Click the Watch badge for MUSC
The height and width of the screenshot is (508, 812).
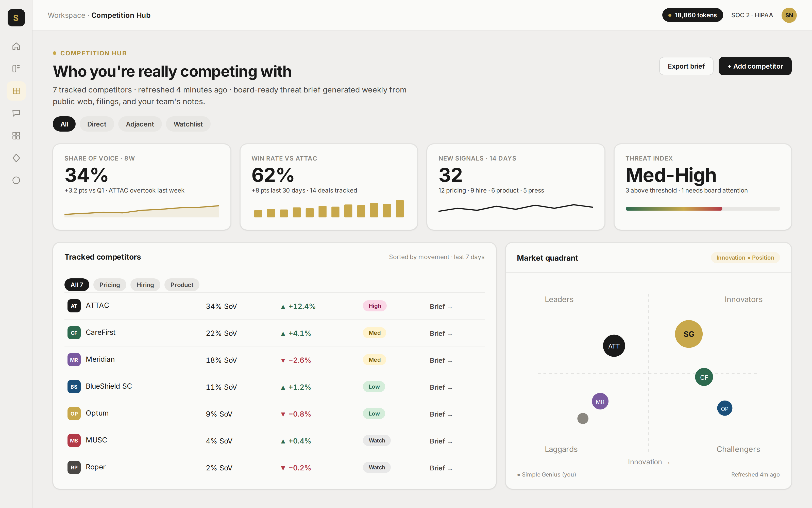click(377, 440)
